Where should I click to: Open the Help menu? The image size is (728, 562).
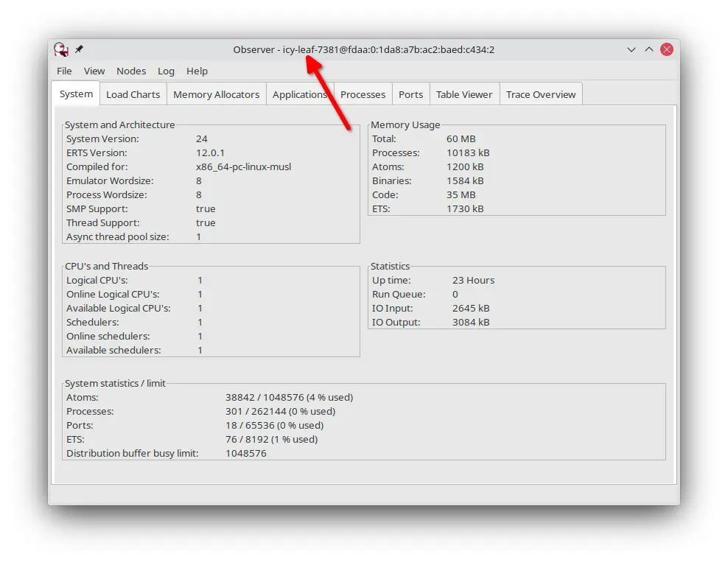(x=197, y=71)
